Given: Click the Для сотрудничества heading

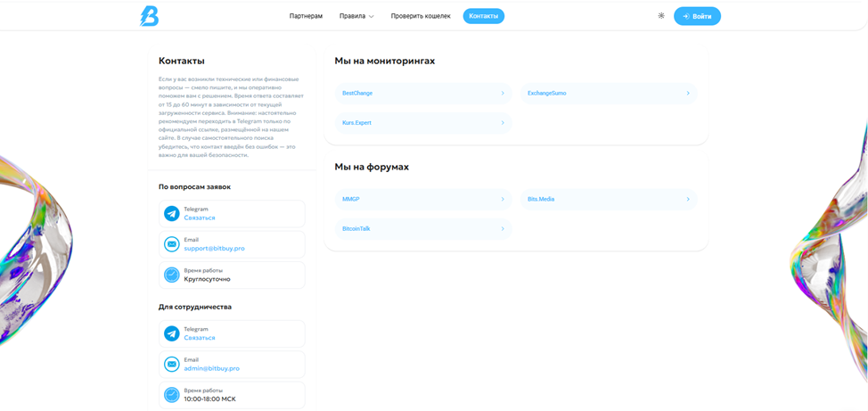Looking at the screenshot, I should tap(195, 307).
